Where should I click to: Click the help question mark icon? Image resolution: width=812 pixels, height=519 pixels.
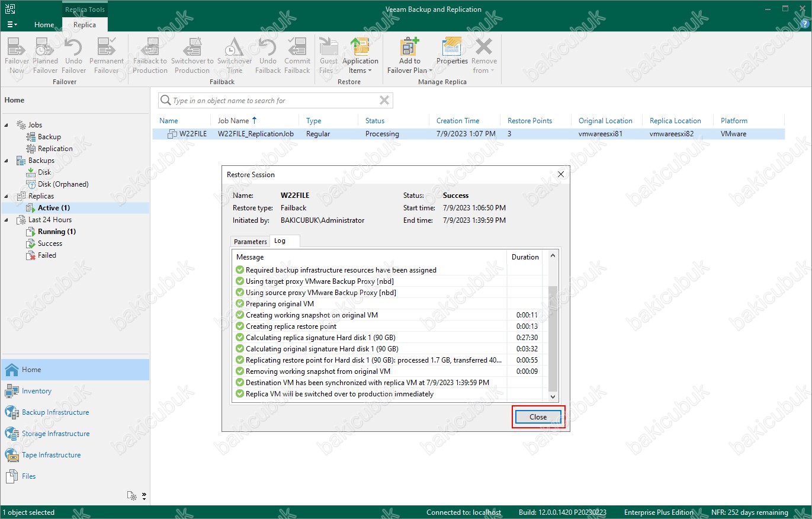click(804, 24)
